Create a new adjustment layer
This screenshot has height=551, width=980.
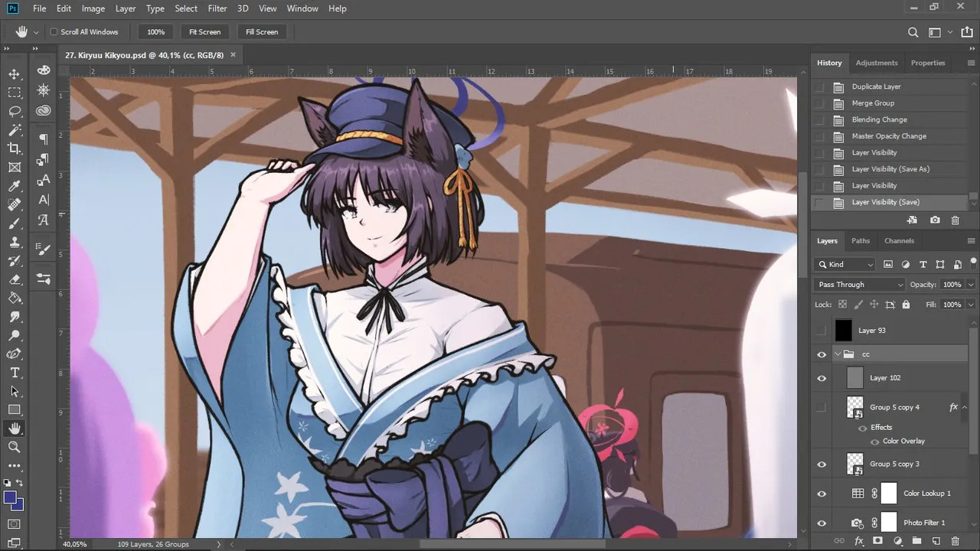pos(898,541)
